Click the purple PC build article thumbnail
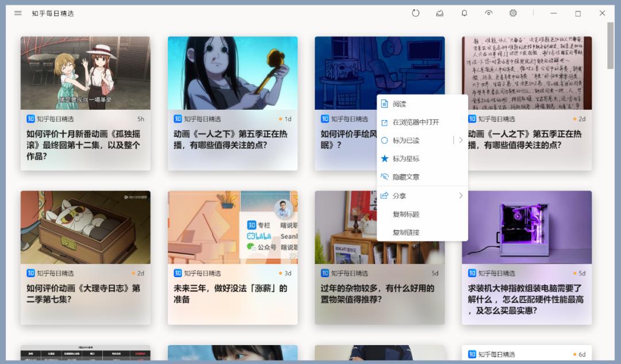 (526, 227)
